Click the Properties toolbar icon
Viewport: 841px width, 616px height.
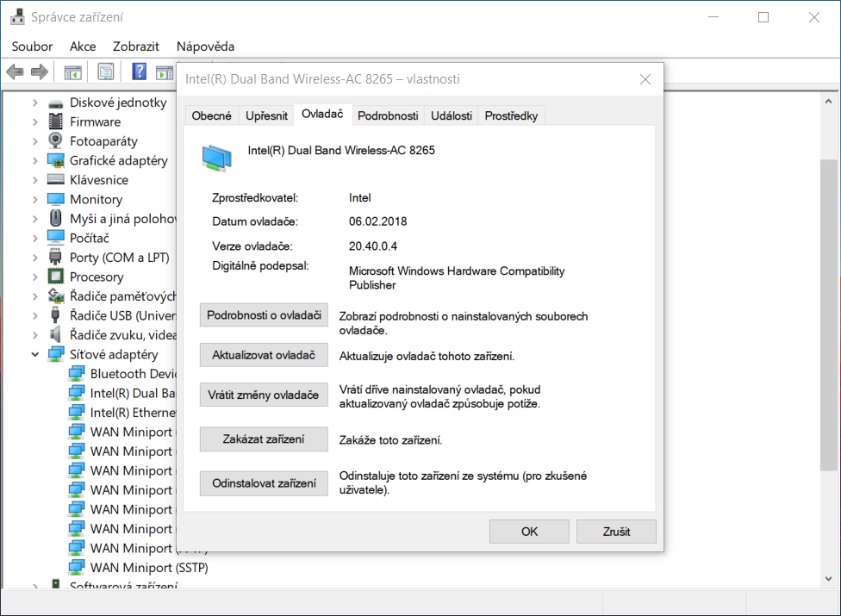pyautogui.click(x=105, y=72)
